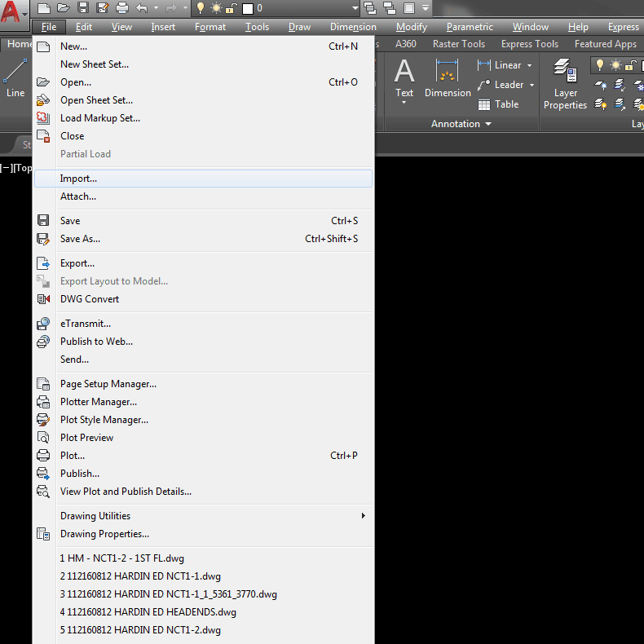The image size is (644, 644).
Task: Choose Drawing Properties... menu item
Action: (203, 534)
